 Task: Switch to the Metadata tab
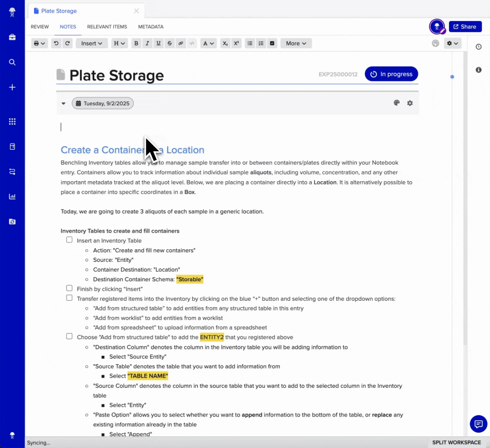151,27
